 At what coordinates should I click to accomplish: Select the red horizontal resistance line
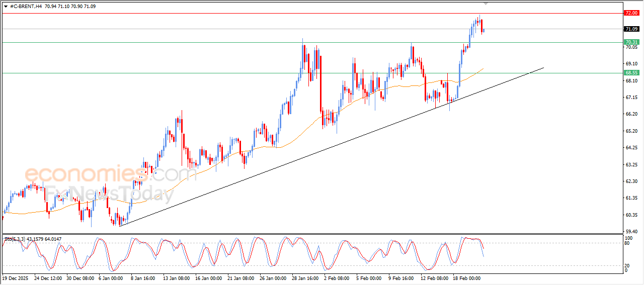coord(312,13)
